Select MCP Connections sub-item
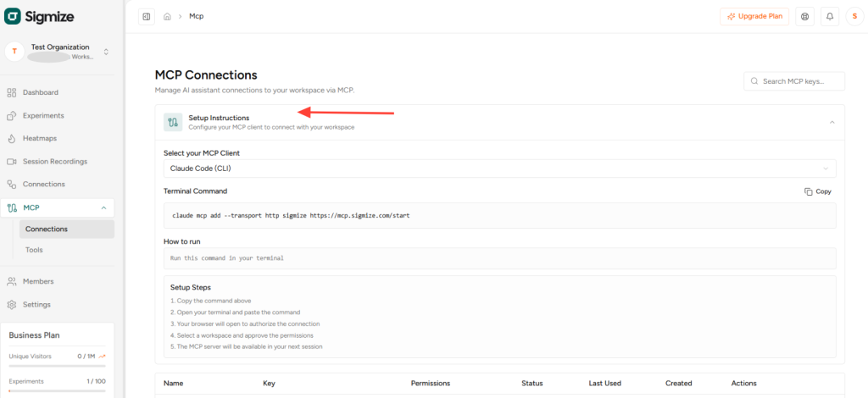Image resolution: width=868 pixels, height=398 pixels. (x=67, y=229)
